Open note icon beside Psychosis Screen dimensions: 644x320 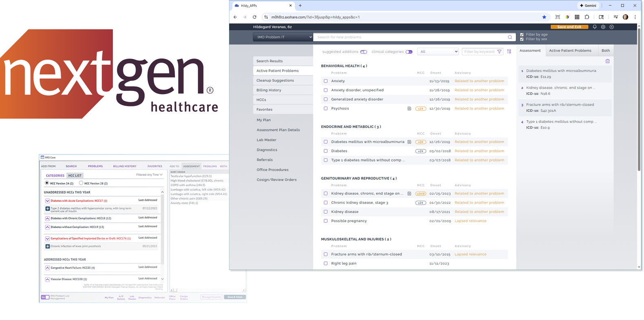click(x=409, y=109)
